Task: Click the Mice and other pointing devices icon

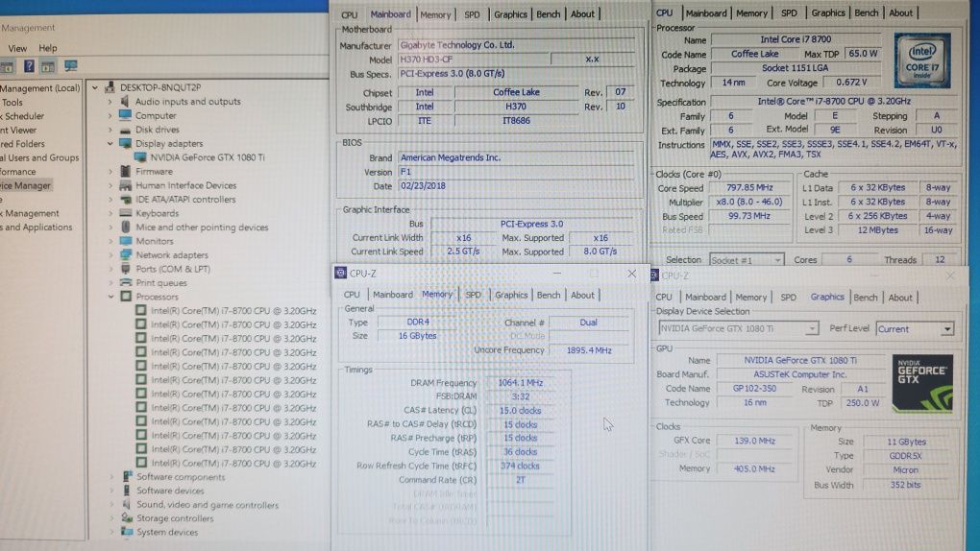Action: [125, 227]
